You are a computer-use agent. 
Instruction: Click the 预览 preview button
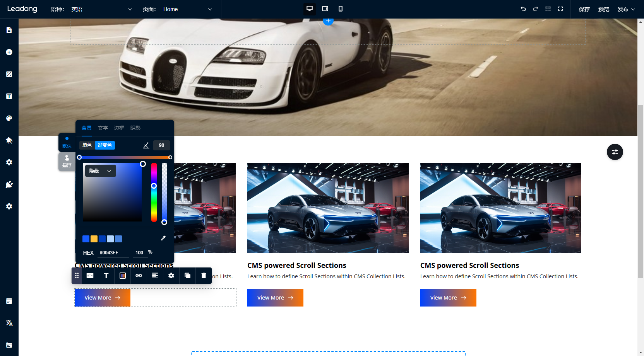604,9
